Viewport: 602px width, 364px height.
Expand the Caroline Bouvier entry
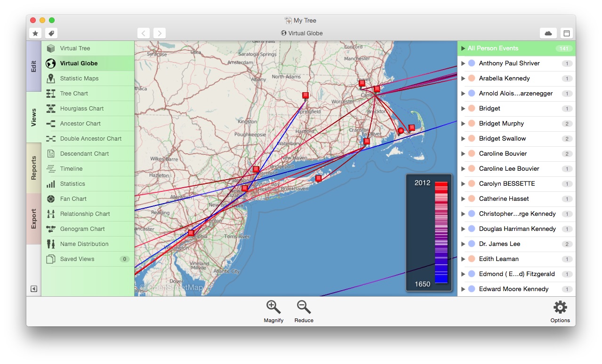[x=463, y=154]
